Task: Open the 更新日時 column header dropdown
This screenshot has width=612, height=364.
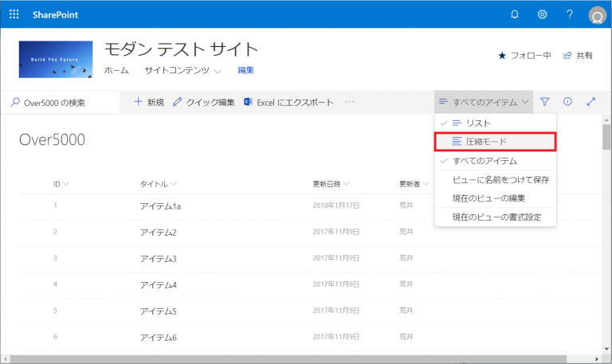Action: pyautogui.click(x=331, y=184)
